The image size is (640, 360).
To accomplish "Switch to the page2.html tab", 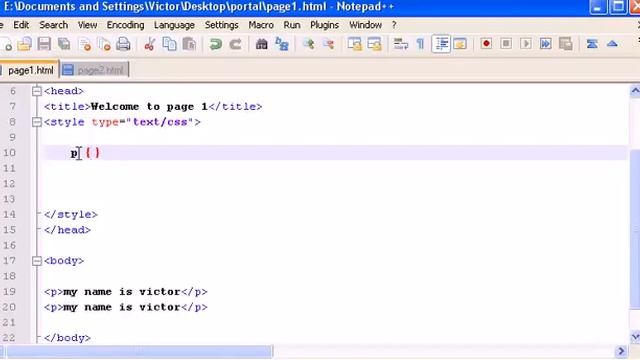I will click(x=94, y=70).
